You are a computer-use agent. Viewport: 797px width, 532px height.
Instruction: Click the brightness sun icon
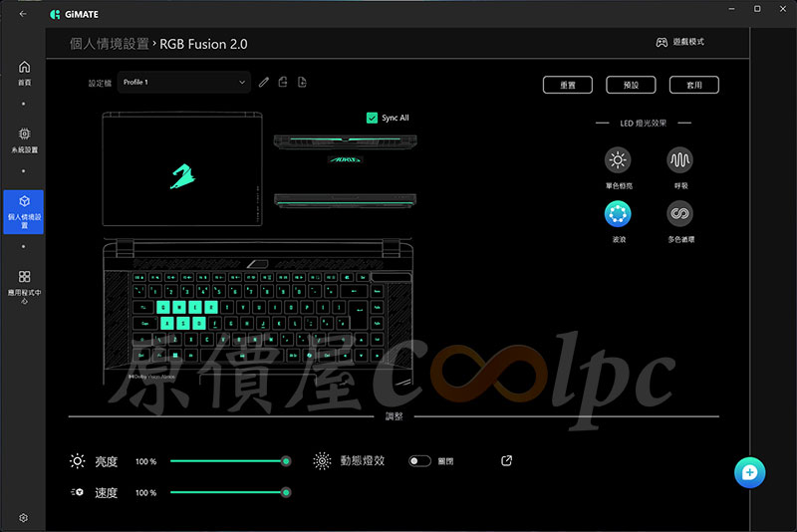click(78, 461)
